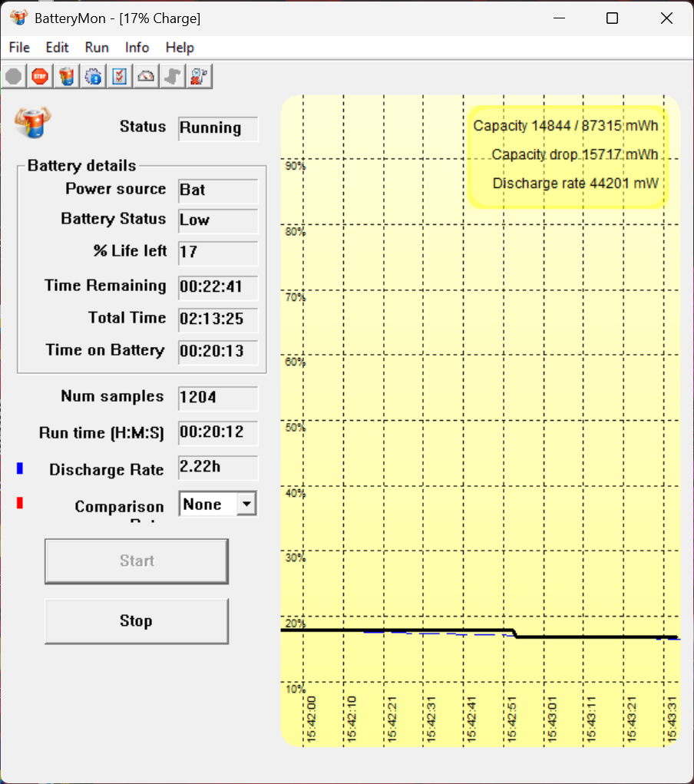Screen dimensions: 694x784
Task: Click the 15:42:00 time axis label
Action: (312, 719)
